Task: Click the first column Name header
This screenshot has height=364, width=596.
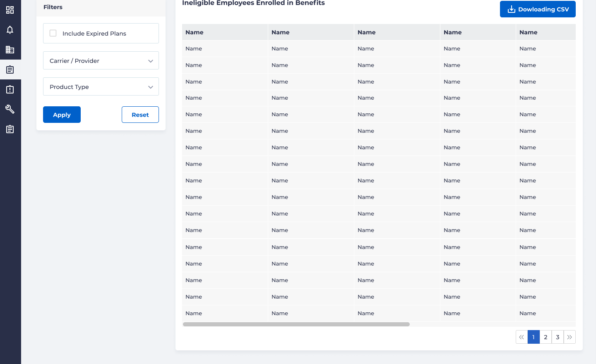Action: pos(195,32)
